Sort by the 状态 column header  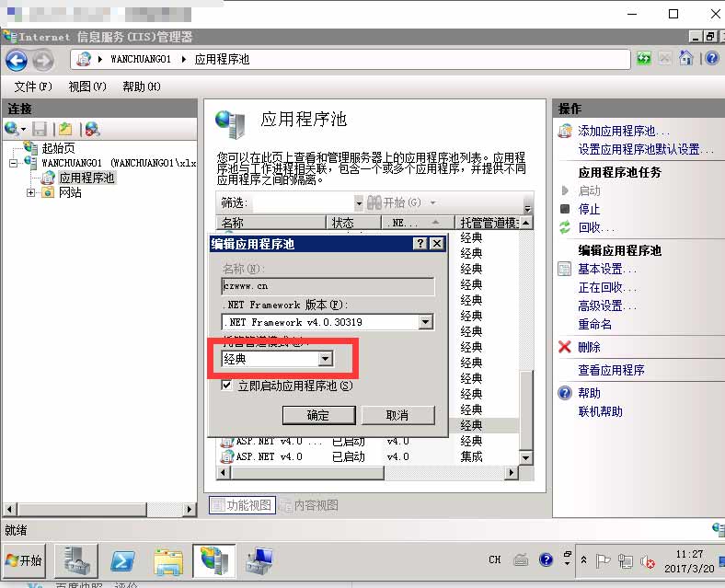tap(353, 223)
